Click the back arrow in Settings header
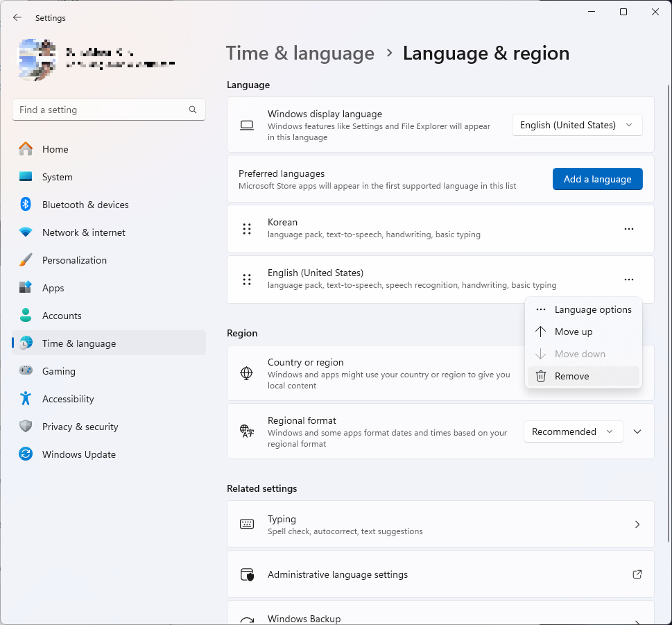Viewport: 672px width, 625px height. [x=17, y=17]
